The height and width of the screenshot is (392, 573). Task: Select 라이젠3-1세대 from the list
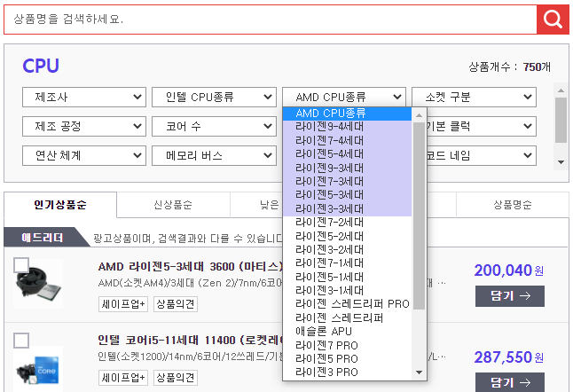(x=347, y=291)
